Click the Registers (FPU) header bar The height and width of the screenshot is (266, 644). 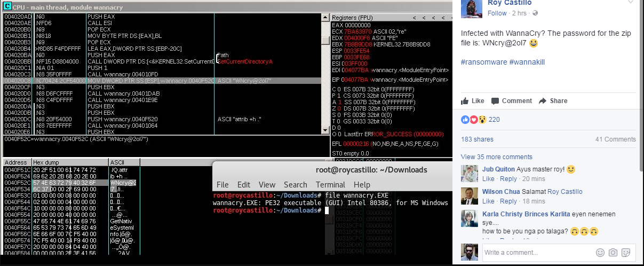pyautogui.click(x=363, y=17)
